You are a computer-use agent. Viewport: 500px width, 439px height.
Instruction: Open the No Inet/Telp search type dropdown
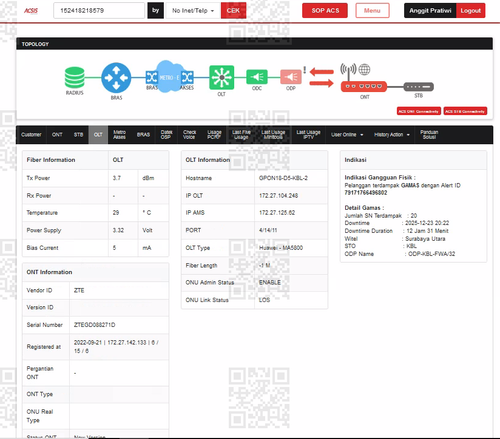(x=193, y=11)
